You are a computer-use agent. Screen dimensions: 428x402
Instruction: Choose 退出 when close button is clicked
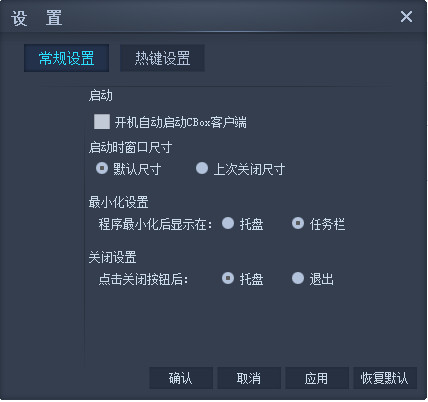pos(298,278)
